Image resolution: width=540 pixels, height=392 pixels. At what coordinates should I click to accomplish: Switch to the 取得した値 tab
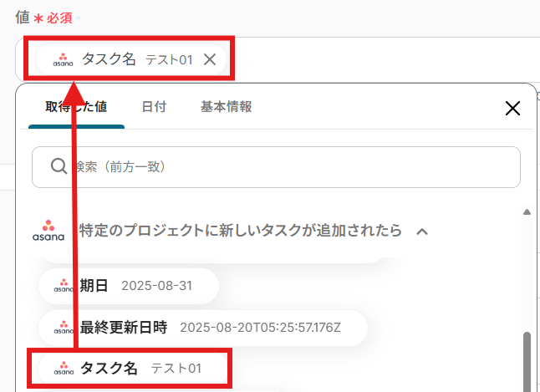(x=76, y=107)
